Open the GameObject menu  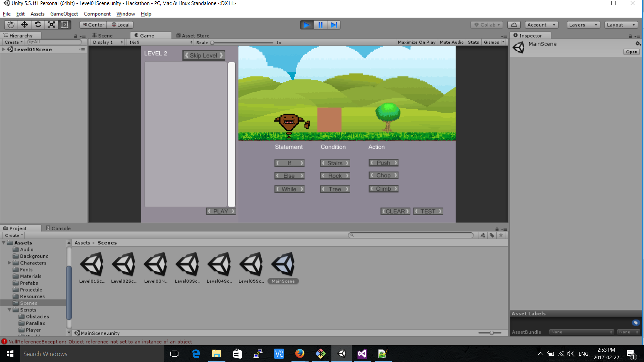[x=64, y=14]
